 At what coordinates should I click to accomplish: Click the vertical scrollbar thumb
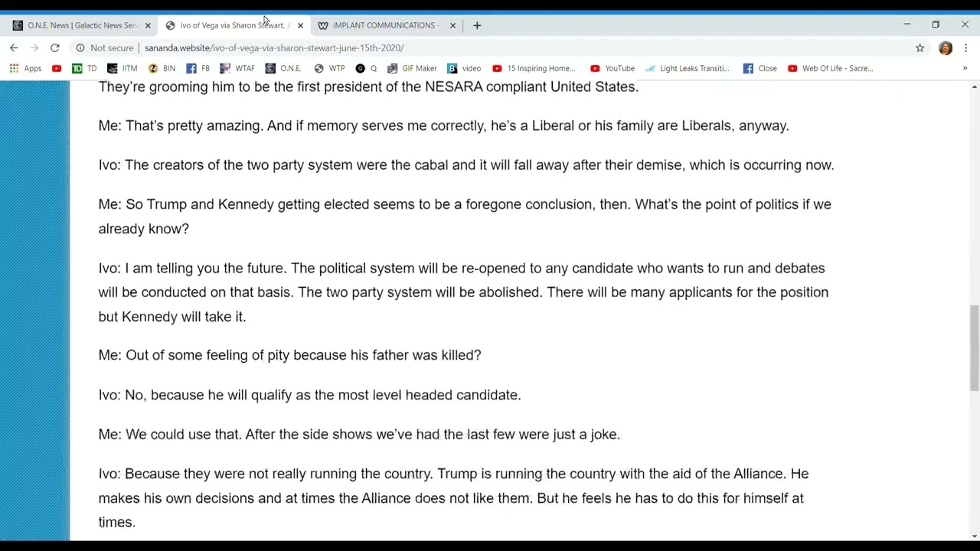click(x=974, y=348)
